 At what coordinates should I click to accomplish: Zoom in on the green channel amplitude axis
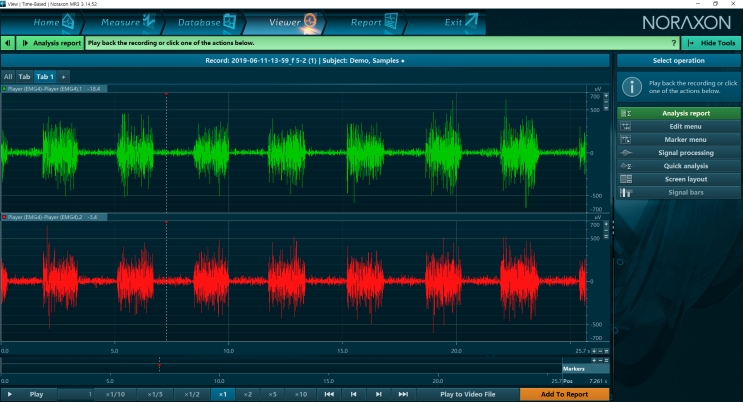click(x=606, y=96)
